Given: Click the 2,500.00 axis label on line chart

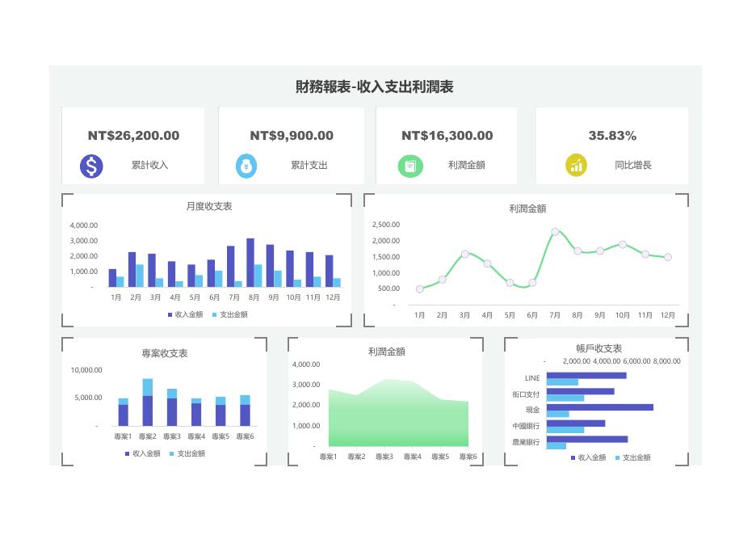Looking at the screenshot, I should click(x=386, y=225).
